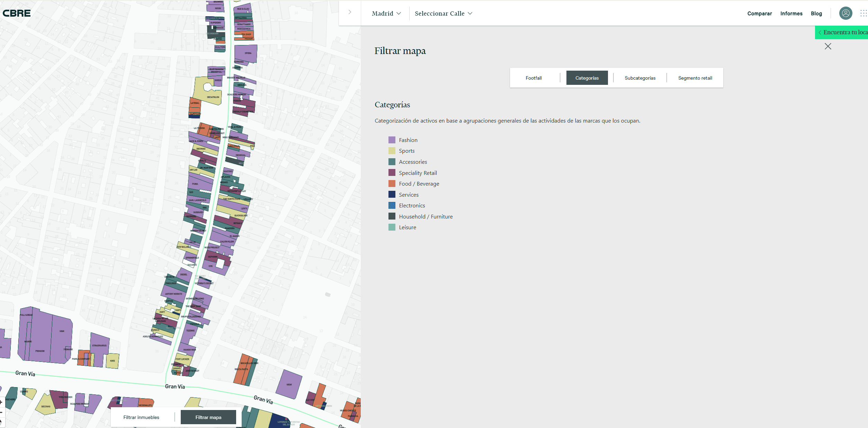Switch to the Footfall tab
This screenshot has height=428, width=868.
(x=534, y=78)
